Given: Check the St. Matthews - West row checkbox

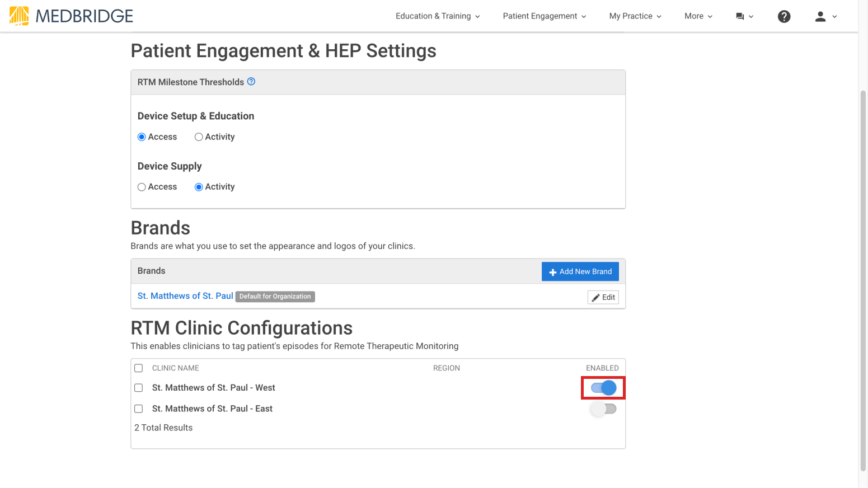Looking at the screenshot, I should 138,387.
